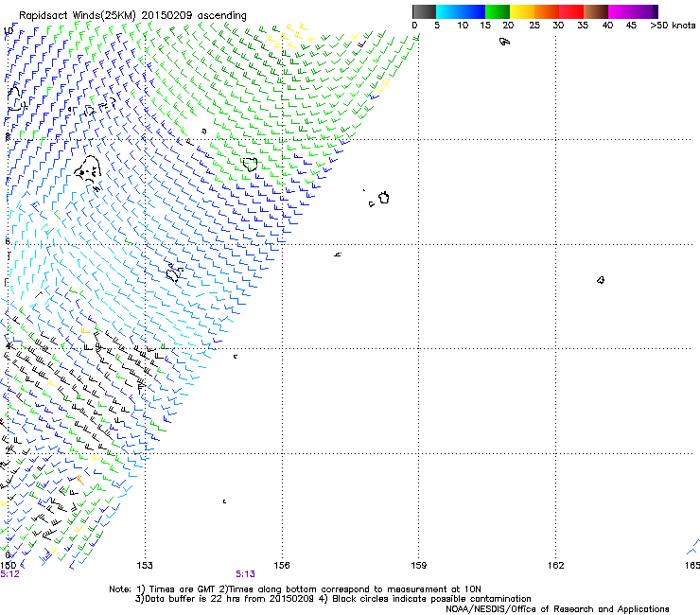Click the red 30-35 knots legend segment
This screenshot has width=700, height=615.
coord(571,11)
